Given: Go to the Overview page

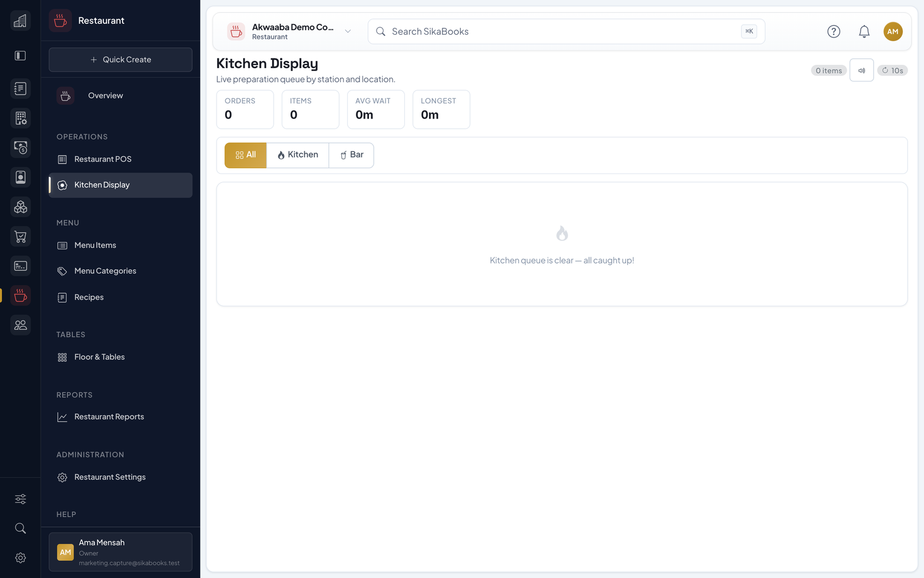Looking at the screenshot, I should click(121, 95).
